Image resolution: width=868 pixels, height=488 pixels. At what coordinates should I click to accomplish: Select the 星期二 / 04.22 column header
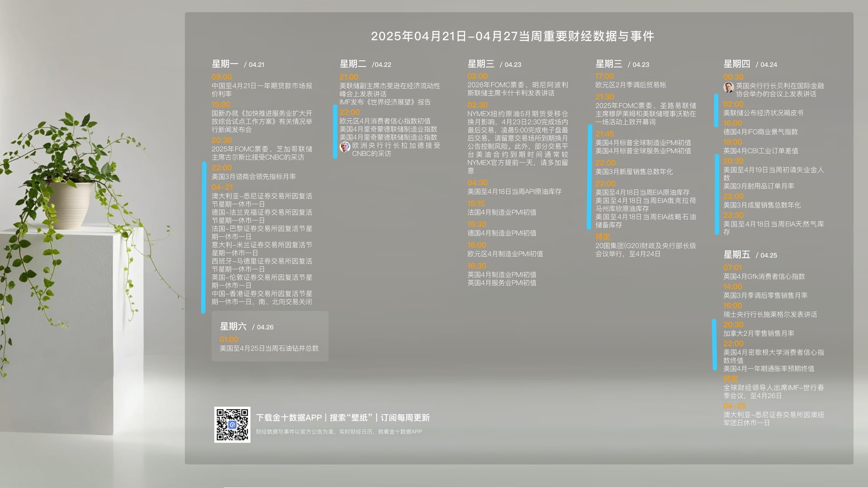coord(365,64)
